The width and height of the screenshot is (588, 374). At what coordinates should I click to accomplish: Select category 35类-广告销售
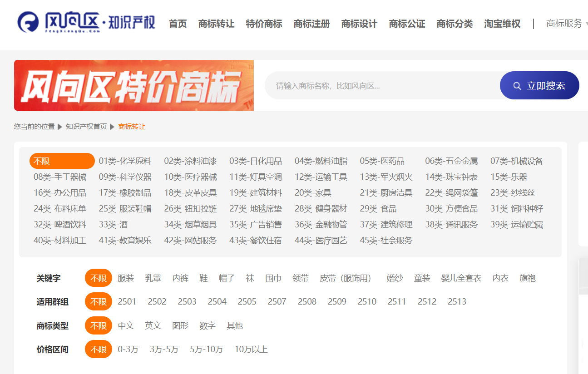coord(255,225)
